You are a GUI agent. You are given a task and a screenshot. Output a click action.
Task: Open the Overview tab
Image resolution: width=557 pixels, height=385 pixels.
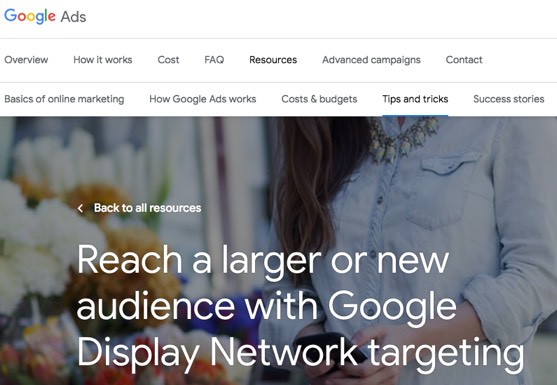coord(26,60)
